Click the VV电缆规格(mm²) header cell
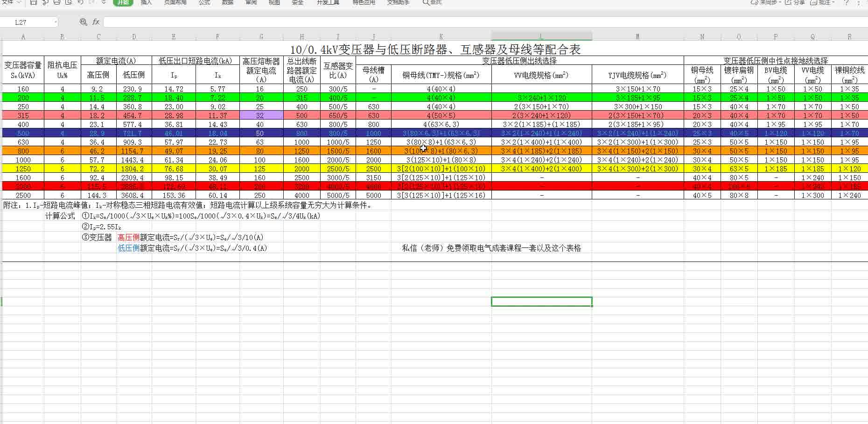The height and width of the screenshot is (424, 868). 541,75
